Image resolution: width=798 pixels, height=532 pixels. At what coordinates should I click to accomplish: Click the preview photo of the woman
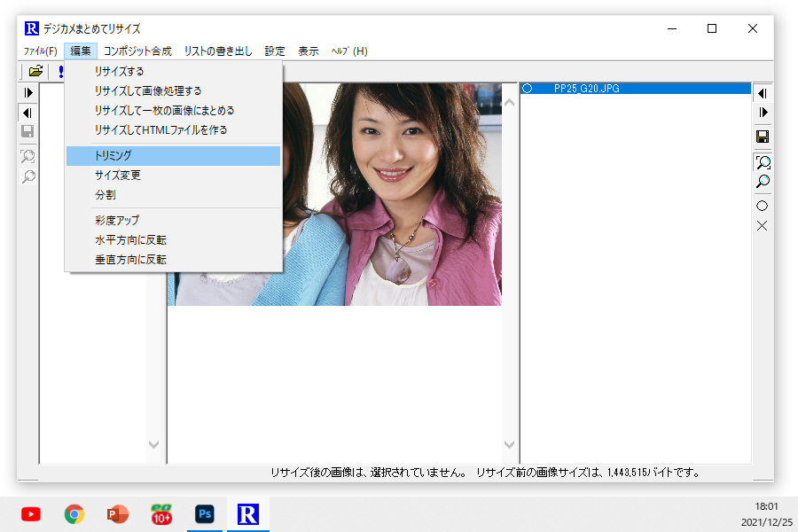click(x=392, y=194)
